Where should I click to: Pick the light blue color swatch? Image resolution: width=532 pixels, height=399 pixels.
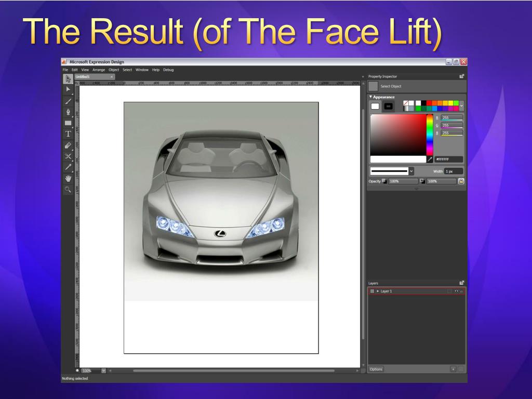[x=435, y=109]
